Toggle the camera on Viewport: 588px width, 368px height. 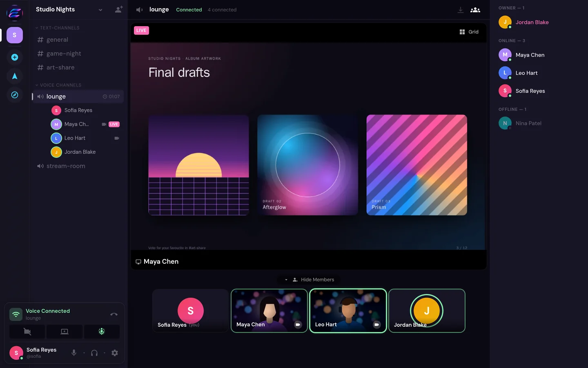tap(27, 332)
